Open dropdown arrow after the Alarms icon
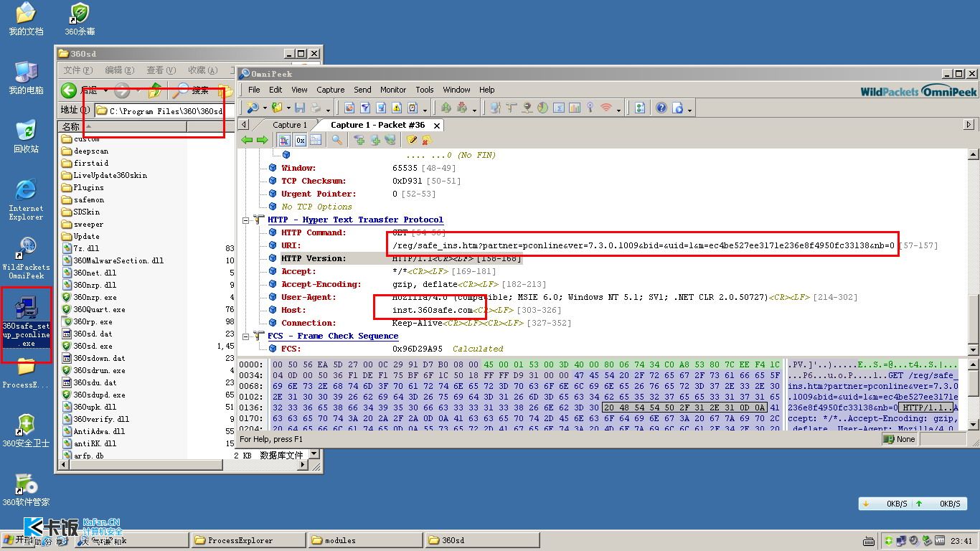Screen dimensions: 980x551 [x=425, y=109]
